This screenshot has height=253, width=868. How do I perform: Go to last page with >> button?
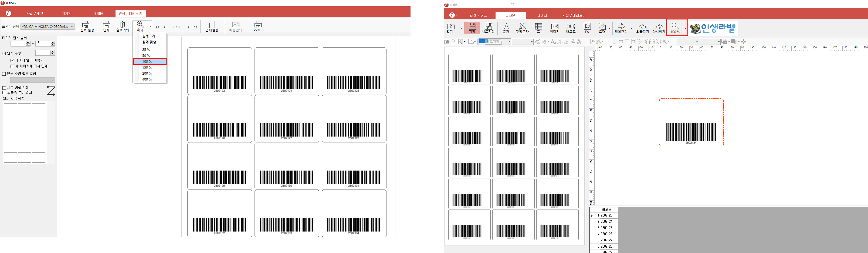pos(195,27)
